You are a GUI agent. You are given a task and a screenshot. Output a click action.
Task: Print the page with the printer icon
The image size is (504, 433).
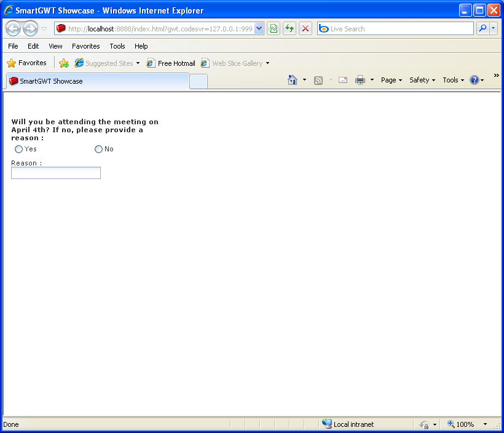pos(360,80)
